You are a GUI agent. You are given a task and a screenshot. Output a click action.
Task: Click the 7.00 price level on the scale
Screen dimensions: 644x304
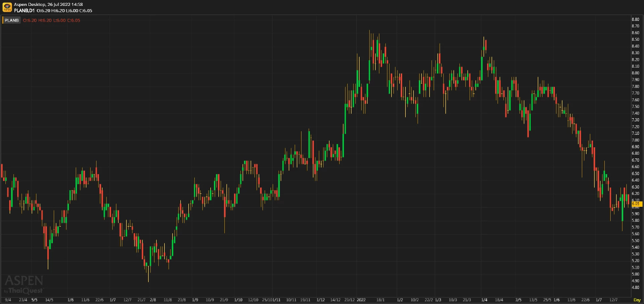coord(636,140)
